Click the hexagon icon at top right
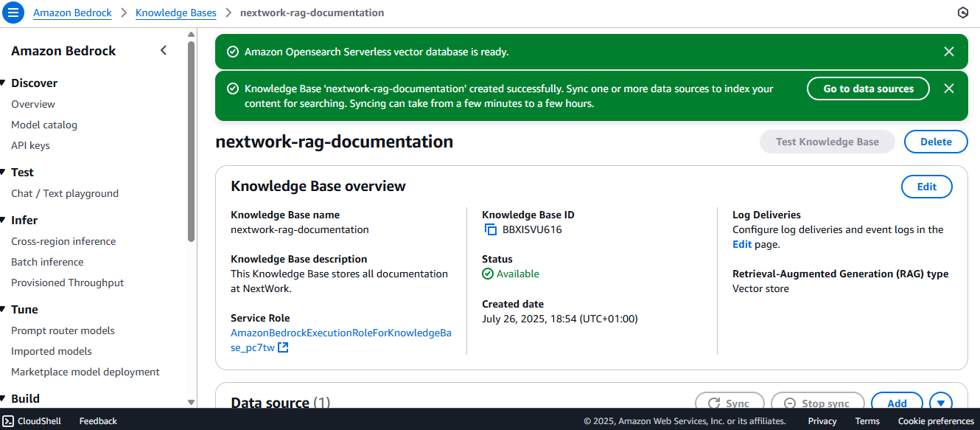Image resolution: width=980 pixels, height=430 pixels. pos(962,13)
